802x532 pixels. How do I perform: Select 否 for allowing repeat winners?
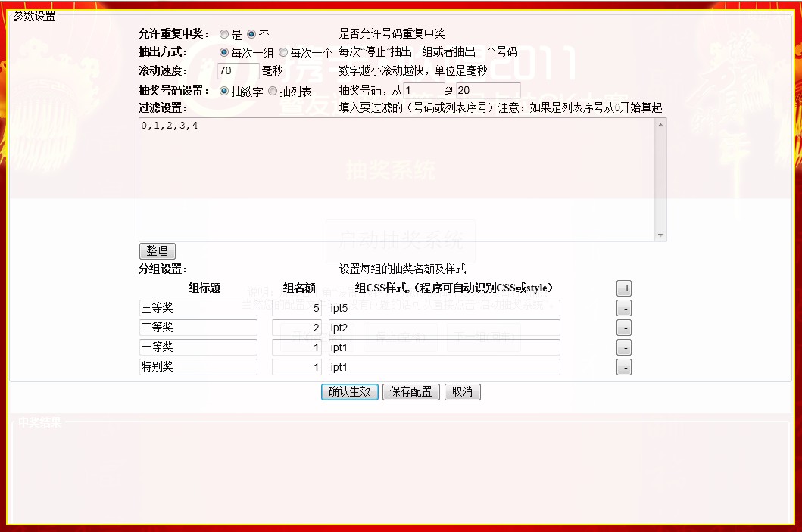(x=252, y=34)
